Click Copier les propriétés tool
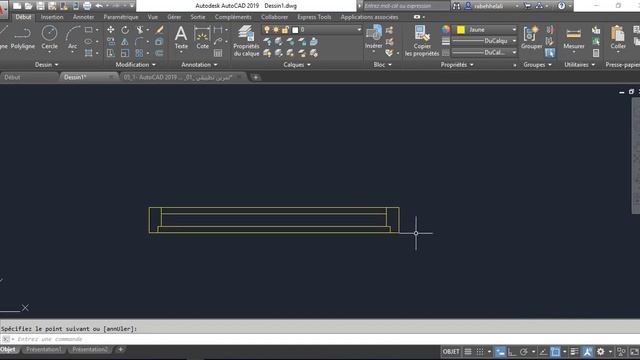The image size is (640, 360). (422, 41)
